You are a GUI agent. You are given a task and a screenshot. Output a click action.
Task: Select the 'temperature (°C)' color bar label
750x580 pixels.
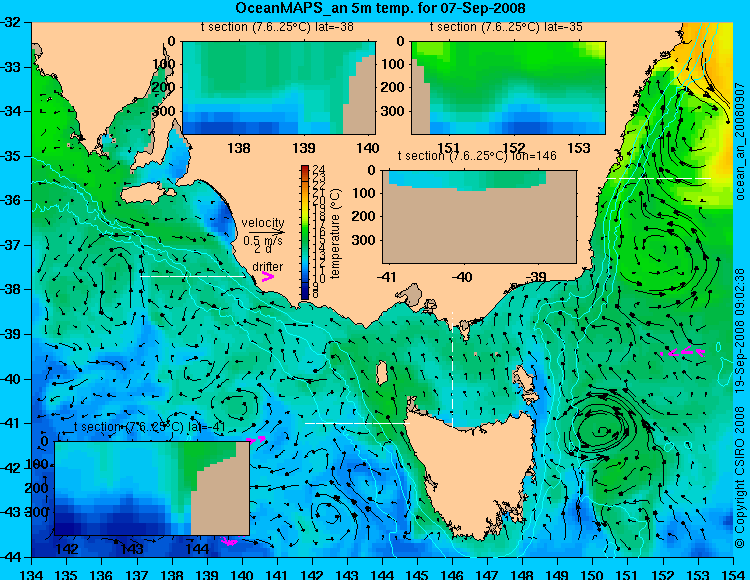(x=335, y=233)
